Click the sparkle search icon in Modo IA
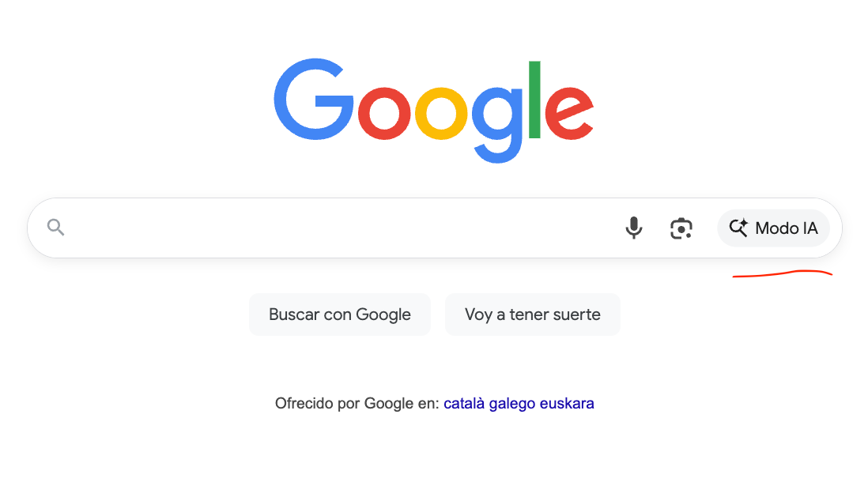The height and width of the screenshot is (482, 868). pos(738,228)
